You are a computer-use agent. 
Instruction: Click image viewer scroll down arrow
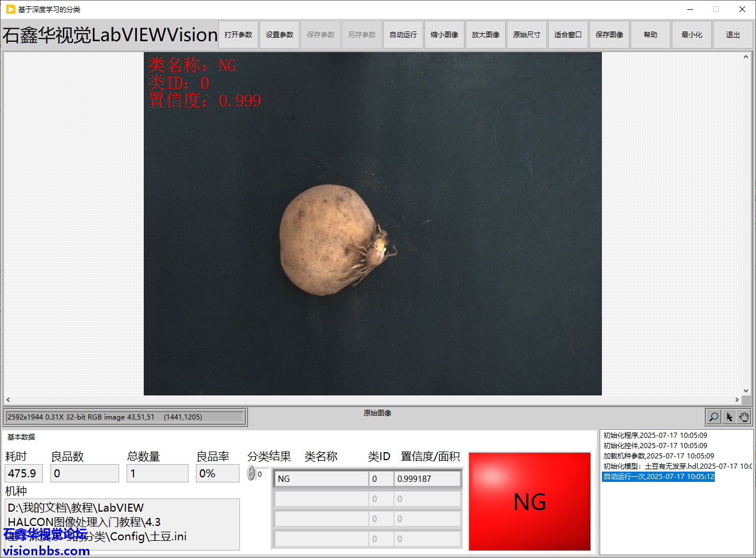tap(746, 391)
